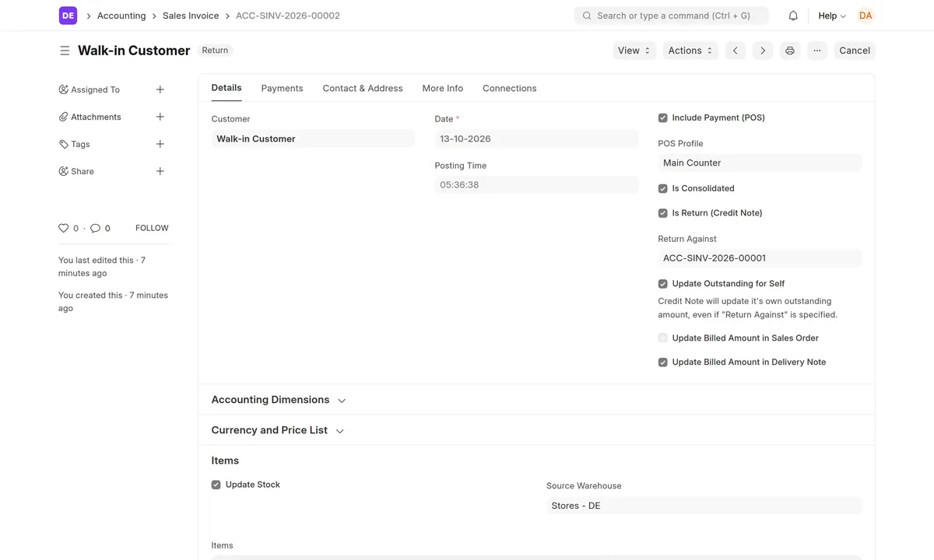This screenshot has height=560, width=934.
Task: Toggle the Update Stock checkbox
Action: [x=216, y=485]
